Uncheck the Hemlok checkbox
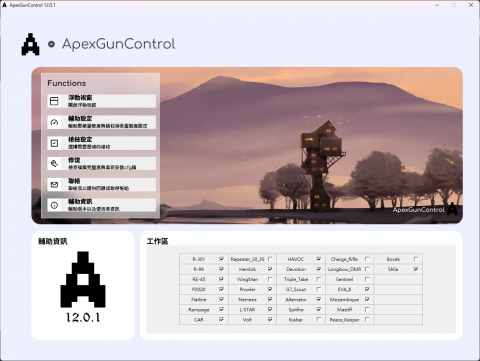 [x=270, y=269]
